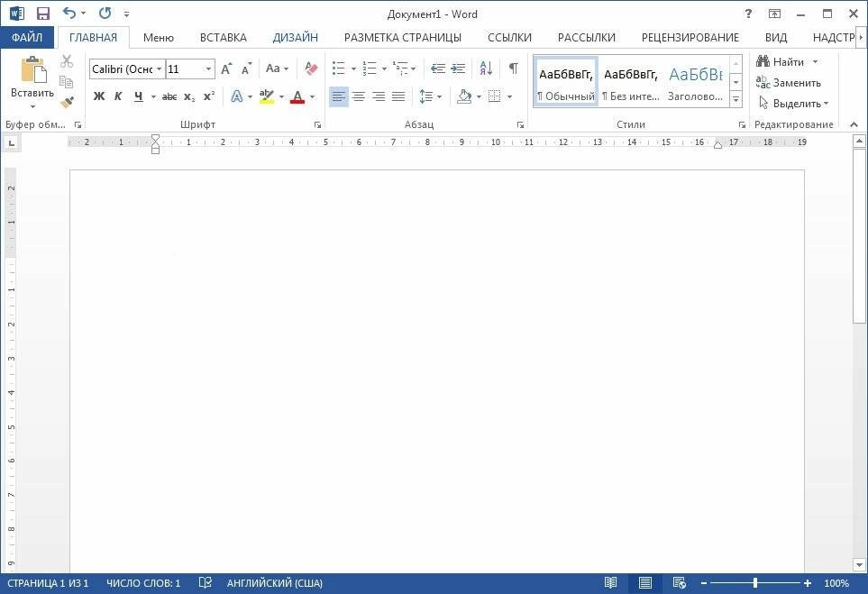The width and height of the screenshot is (868, 594).
Task: Switch to Read Mode view
Action: (610, 583)
